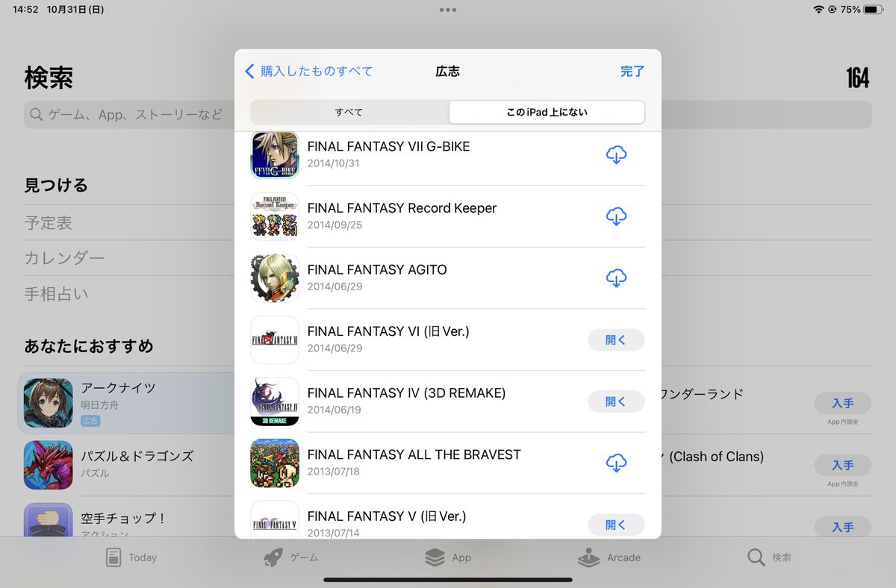Download FINAL FANTASY Record Keeper via cloud icon
Viewport: 896px width, 588px height.
pyautogui.click(x=616, y=216)
